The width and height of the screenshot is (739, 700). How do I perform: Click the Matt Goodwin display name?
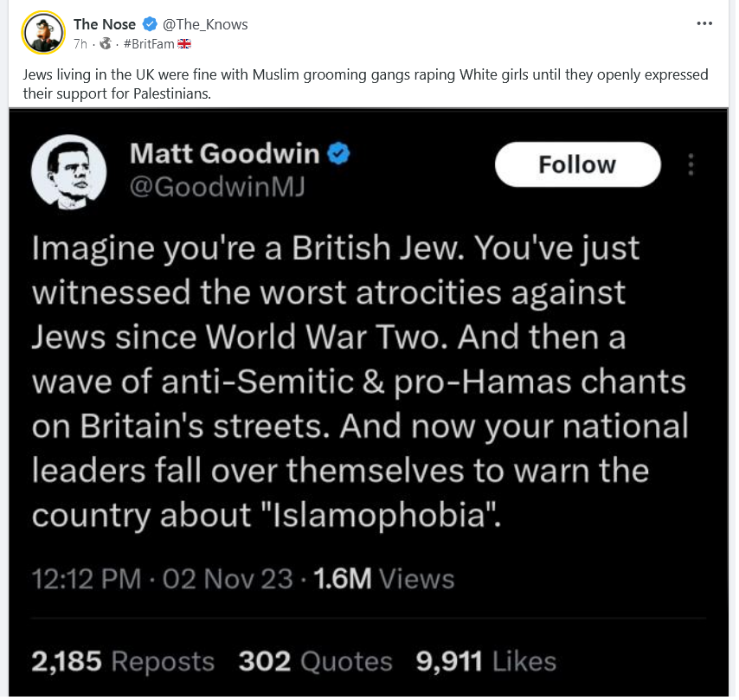225,154
